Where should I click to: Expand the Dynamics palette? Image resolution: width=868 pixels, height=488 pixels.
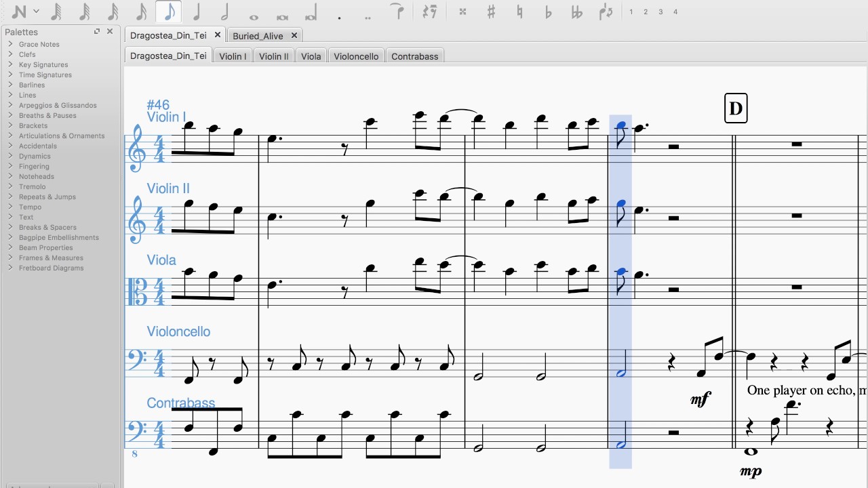tap(10, 156)
